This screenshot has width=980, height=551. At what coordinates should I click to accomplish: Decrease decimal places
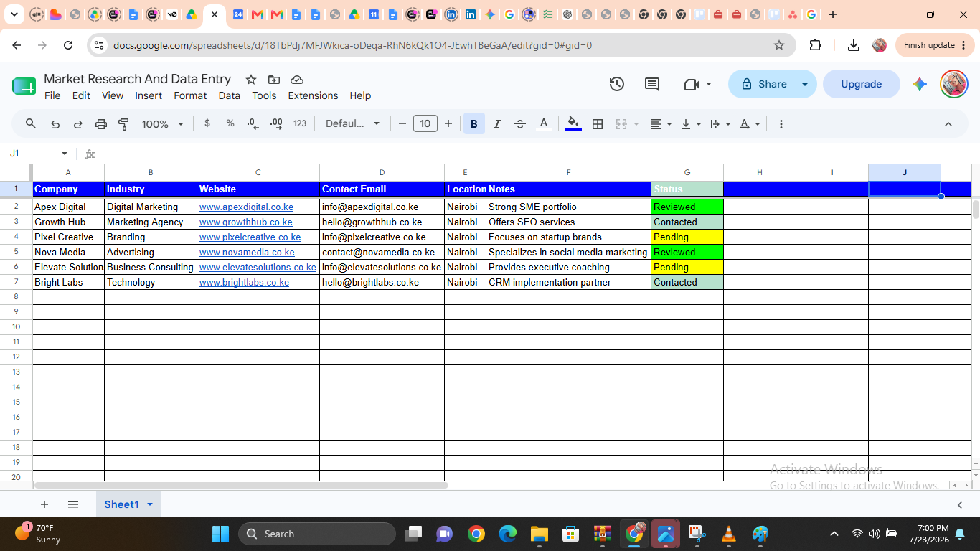coord(253,123)
